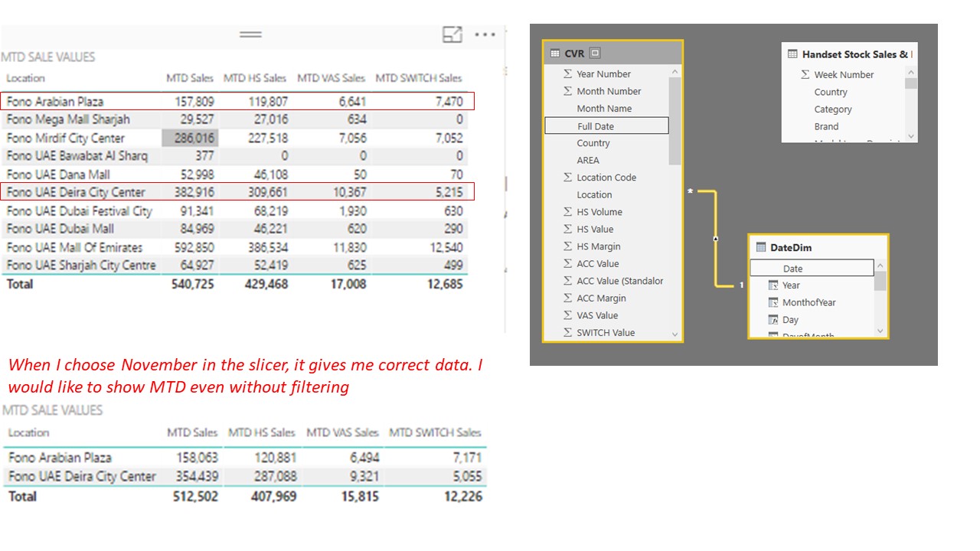
Task: Click the CVR field list scroll-up arrow
Action: (675, 73)
